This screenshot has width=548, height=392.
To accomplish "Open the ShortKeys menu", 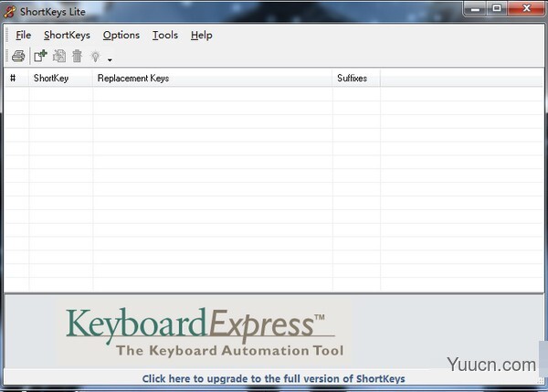I will 67,35.
